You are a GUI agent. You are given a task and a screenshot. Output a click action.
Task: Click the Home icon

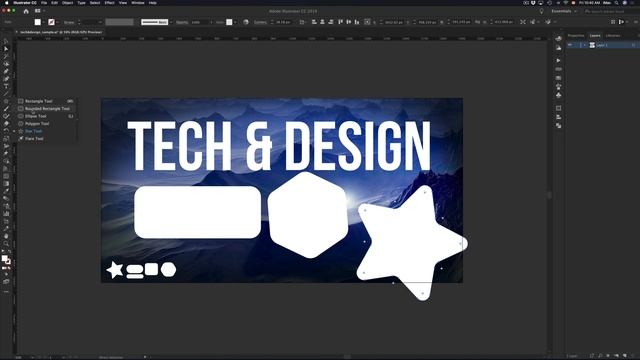pos(26,11)
